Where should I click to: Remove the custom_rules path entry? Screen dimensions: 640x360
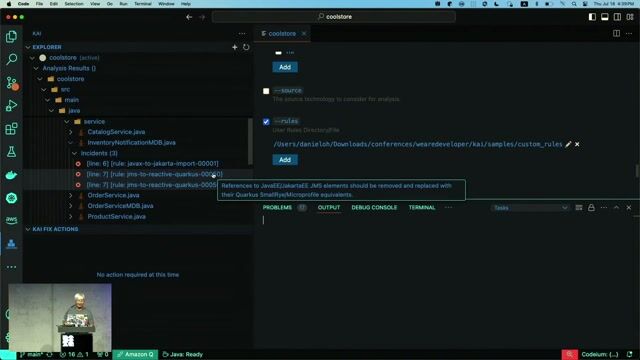pos(577,144)
